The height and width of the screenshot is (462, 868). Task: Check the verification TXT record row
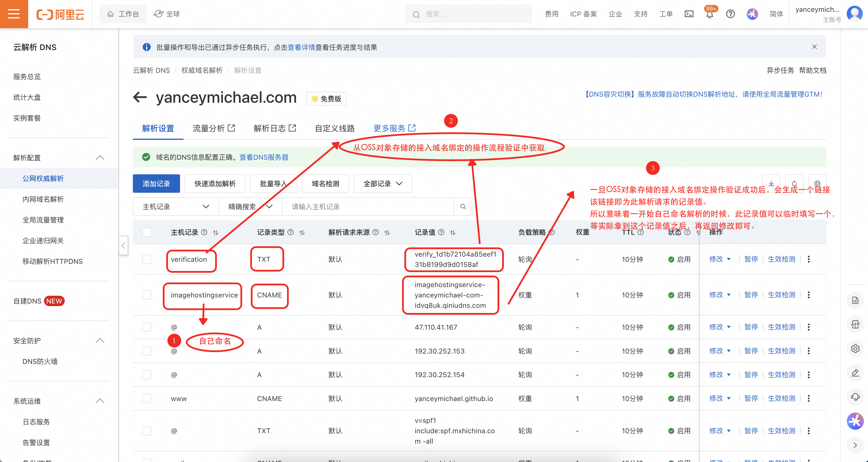147,259
